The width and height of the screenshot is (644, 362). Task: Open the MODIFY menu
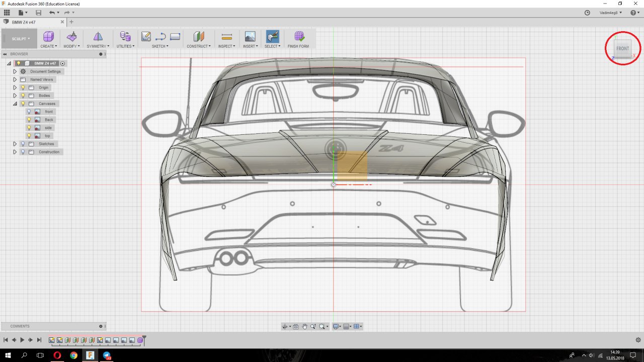tap(71, 46)
